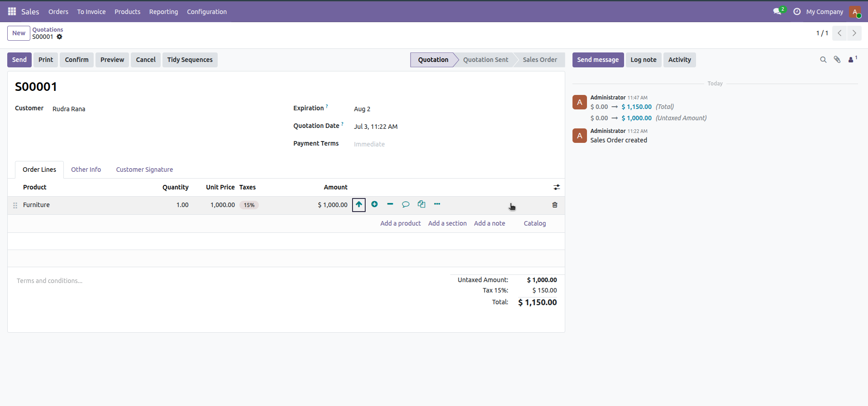Open the activities clock icon
This screenshot has width=868, height=406.
coord(797,11)
